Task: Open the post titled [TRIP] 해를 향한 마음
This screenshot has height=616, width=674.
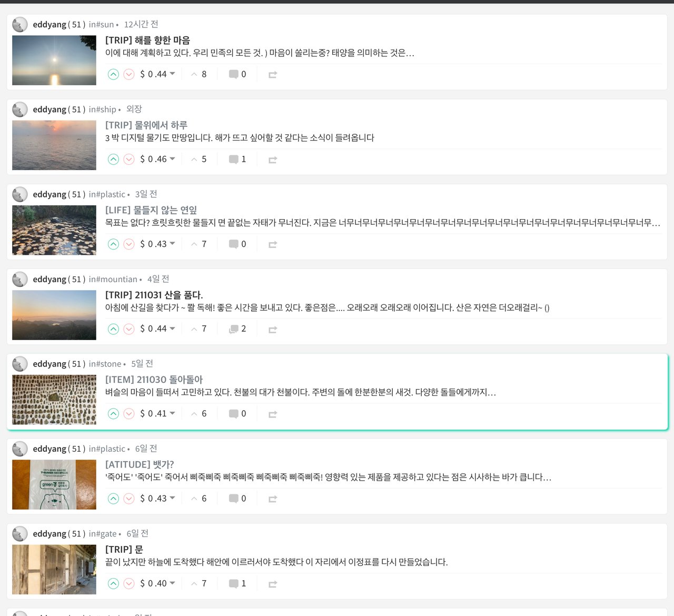Action: [x=147, y=40]
